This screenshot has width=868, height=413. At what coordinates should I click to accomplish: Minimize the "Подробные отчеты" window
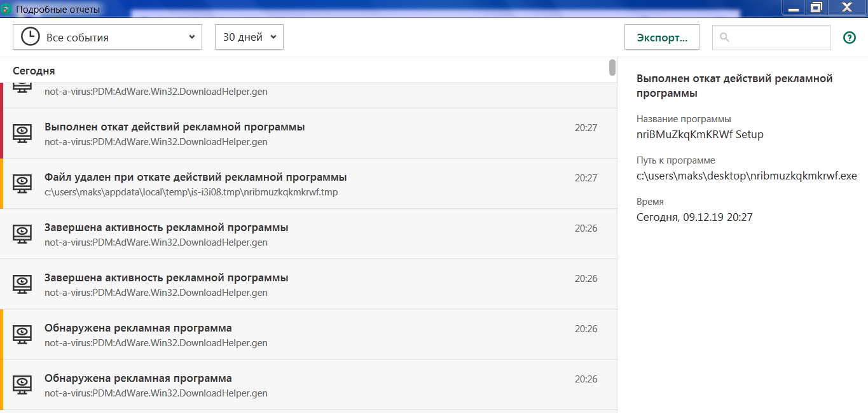(x=793, y=8)
